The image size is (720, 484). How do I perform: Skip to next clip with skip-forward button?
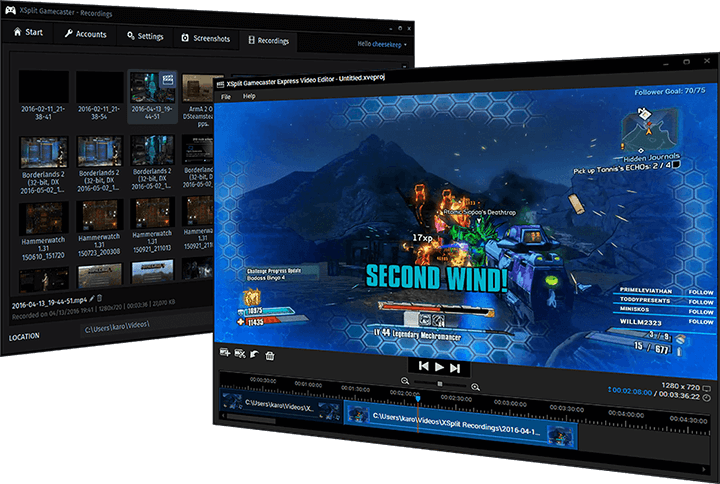pos(455,368)
